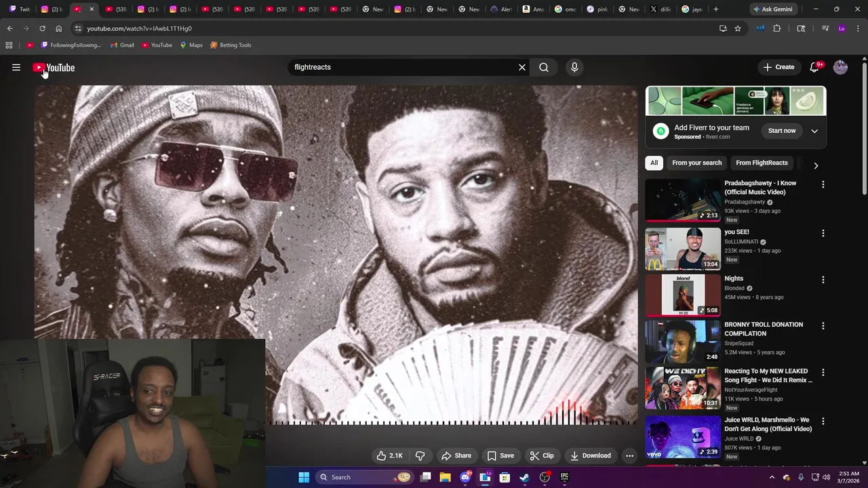Open Chrome extensions puzzle icon
Viewport: 868px width, 488px height.
pos(777,28)
